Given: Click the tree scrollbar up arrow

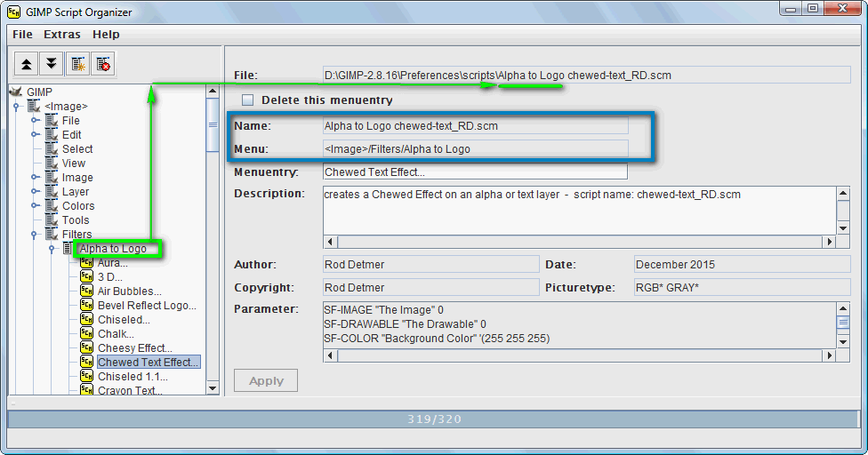Looking at the screenshot, I should (213, 91).
